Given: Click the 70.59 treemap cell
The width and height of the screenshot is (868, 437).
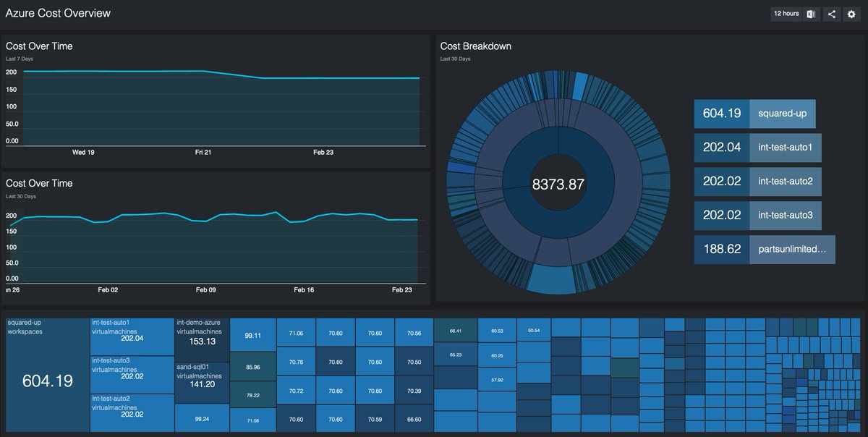Looking at the screenshot, I should click(x=374, y=418).
